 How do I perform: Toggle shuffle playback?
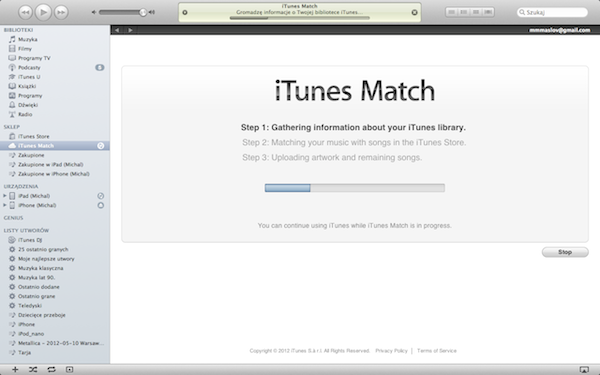click(x=33, y=369)
